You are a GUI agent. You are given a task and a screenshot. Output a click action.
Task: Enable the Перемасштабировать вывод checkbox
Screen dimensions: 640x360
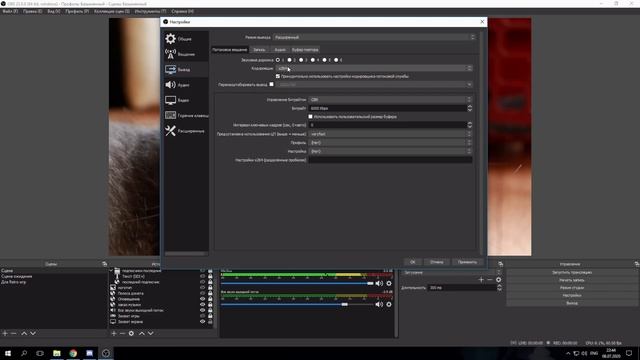271,84
